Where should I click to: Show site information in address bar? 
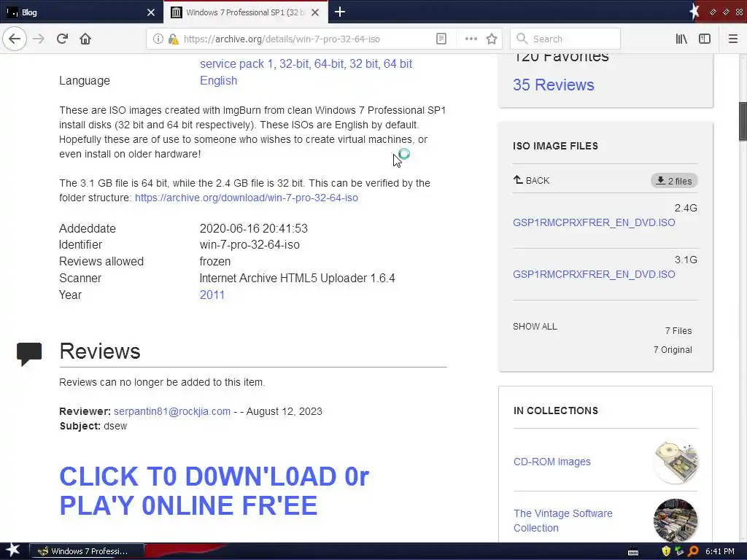pos(158,39)
